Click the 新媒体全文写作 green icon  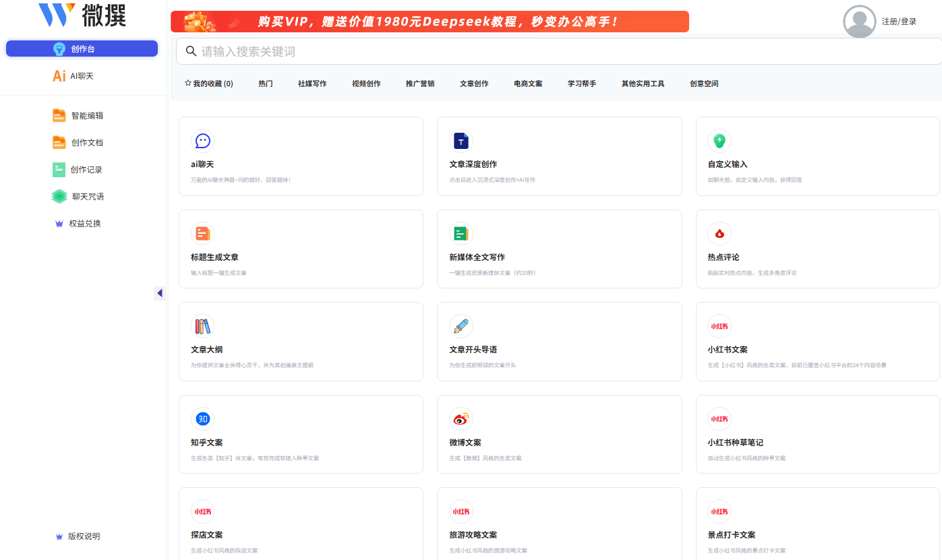461,234
